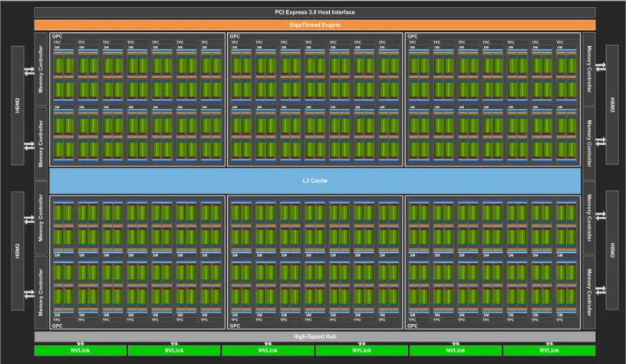Select second-from-top left-side Memory Controller
The height and width of the screenshot is (364, 626).
(41, 143)
